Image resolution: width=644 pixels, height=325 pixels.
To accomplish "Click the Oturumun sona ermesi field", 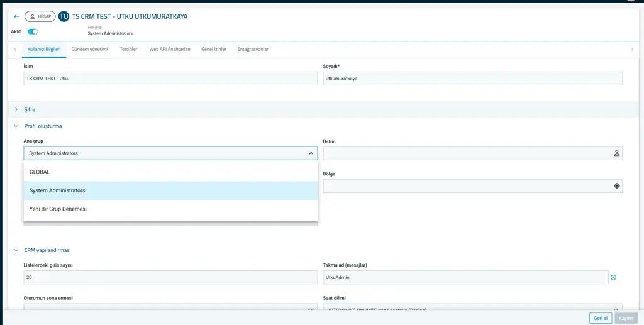I will click(x=170, y=307).
